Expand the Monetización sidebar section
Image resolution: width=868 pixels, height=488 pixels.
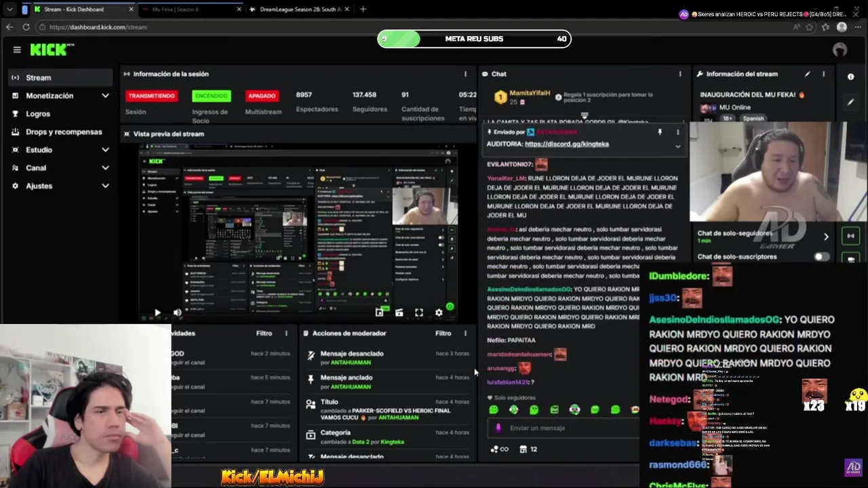coord(60,96)
